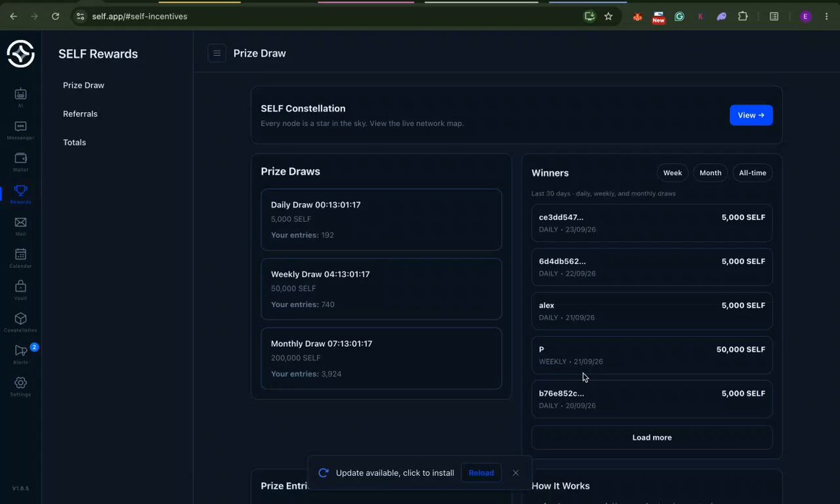Open the Vault lock icon
This screenshot has height=504, width=840.
[x=20, y=290]
